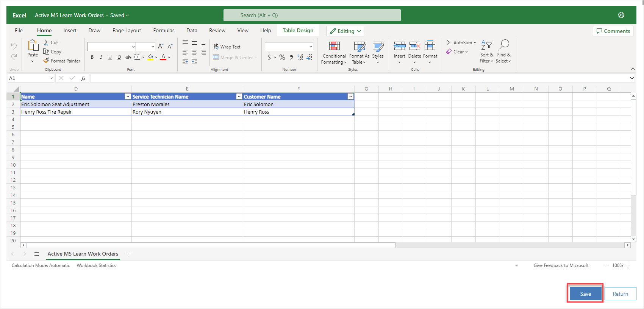Click the Name Box showing A1
Image resolution: width=644 pixels, height=309 pixels.
(x=31, y=78)
